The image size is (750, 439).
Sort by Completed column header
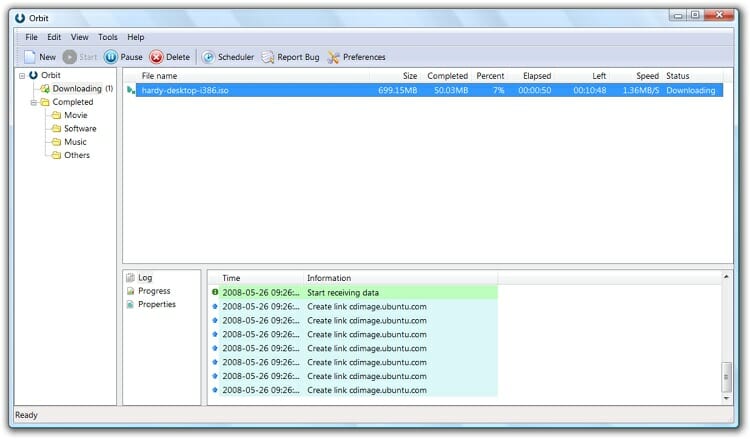(448, 76)
